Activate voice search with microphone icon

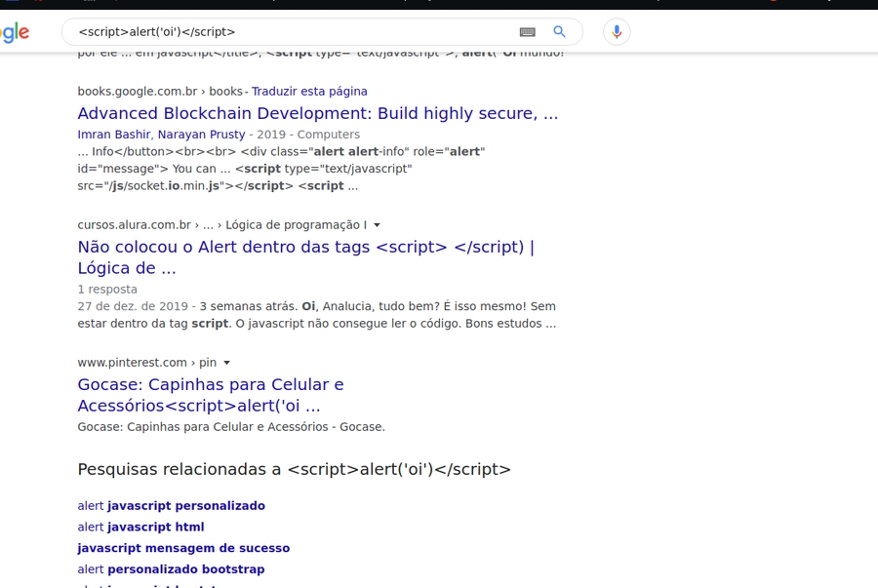pyautogui.click(x=616, y=31)
